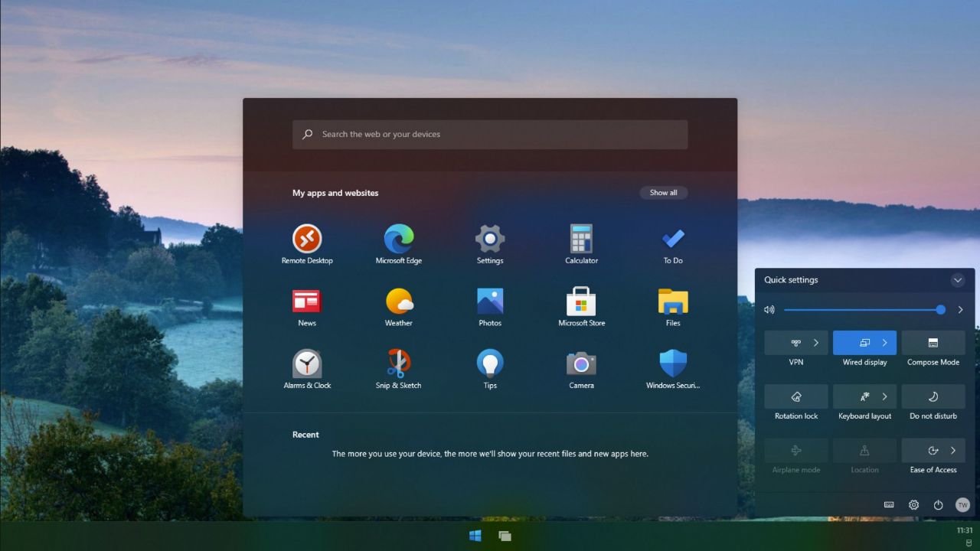Viewport: 980px width, 551px height.
Task: Adjust the volume slider
Action: 864,310
